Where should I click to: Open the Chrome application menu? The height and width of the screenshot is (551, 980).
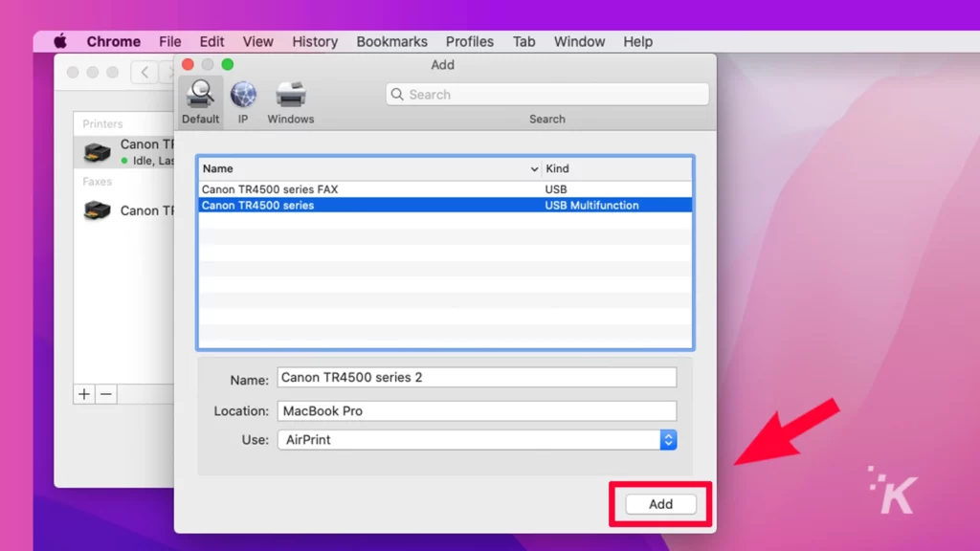pyautogui.click(x=113, y=42)
